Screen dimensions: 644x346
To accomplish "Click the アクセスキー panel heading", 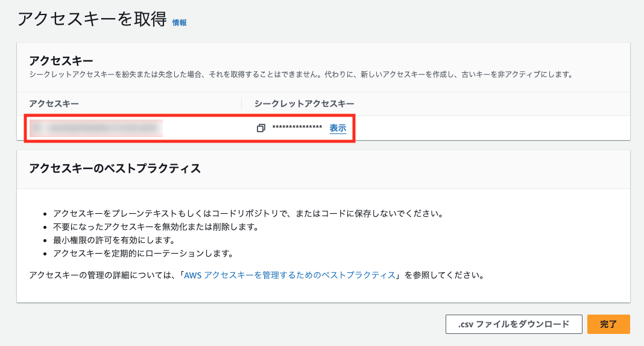I will [61, 61].
